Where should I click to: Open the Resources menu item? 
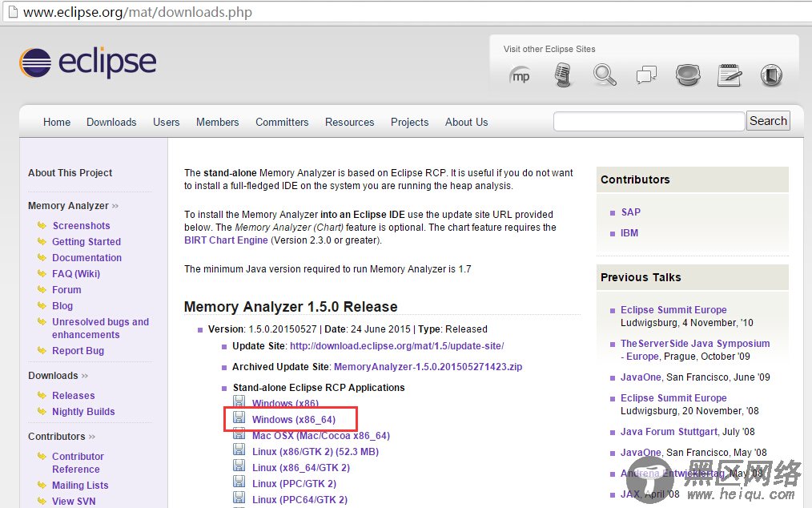(x=350, y=123)
